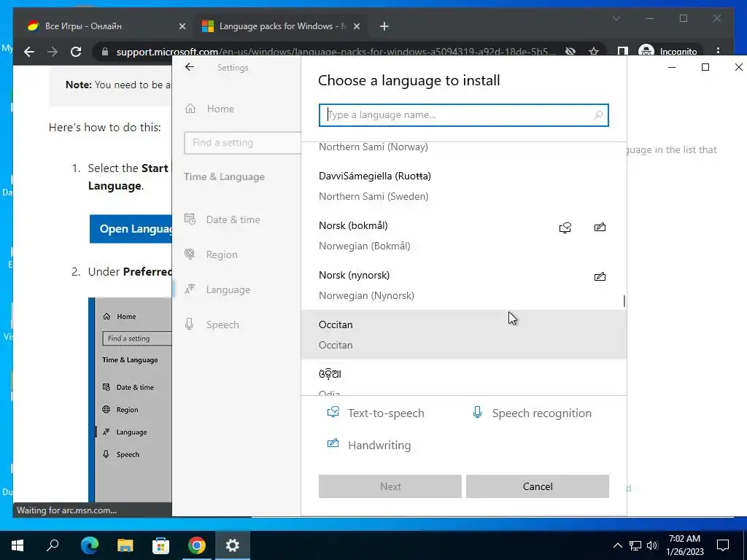Select Norsk (bokmål) language

[463, 236]
